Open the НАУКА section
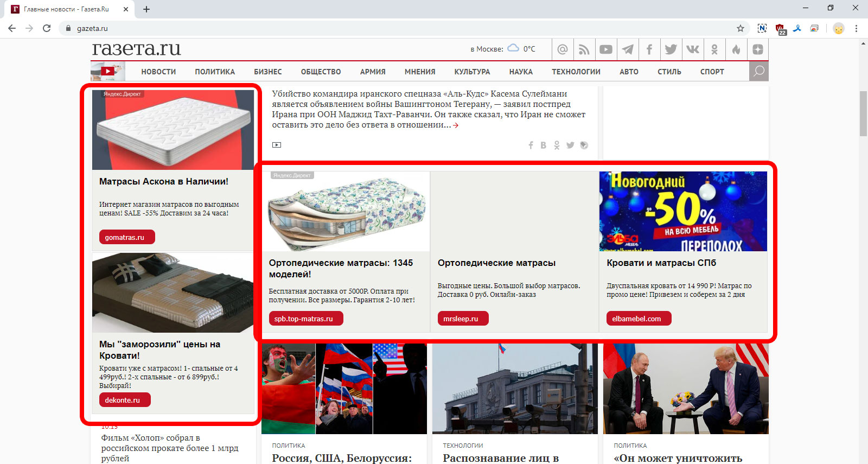868x464 pixels. click(521, 72)
